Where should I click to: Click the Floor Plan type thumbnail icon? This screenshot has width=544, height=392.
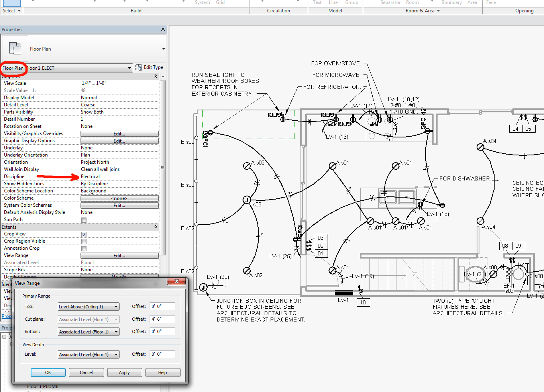coord(15,49)
